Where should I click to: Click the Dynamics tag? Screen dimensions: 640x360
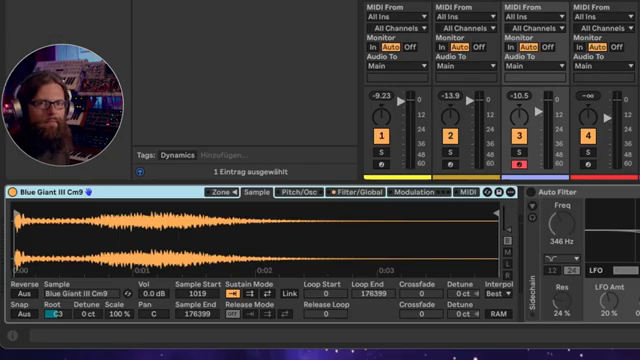(178, 155)
